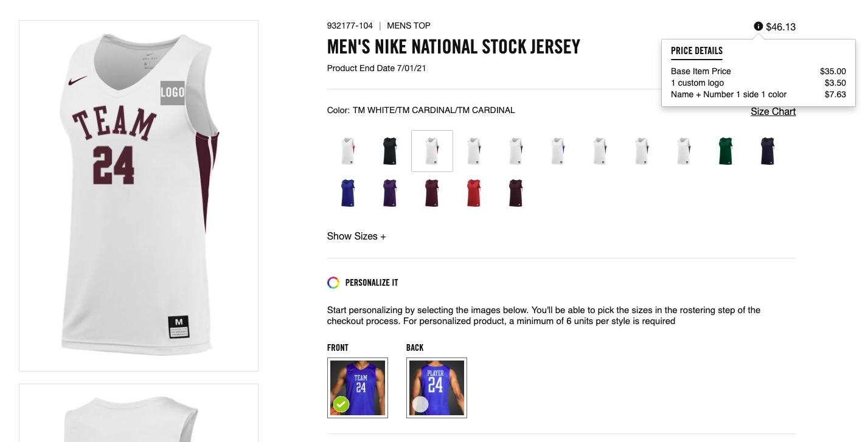
Task: Click the PERSONALIZE IT color wheel icon
Action: pyautogui.click(x=333, y=282)
